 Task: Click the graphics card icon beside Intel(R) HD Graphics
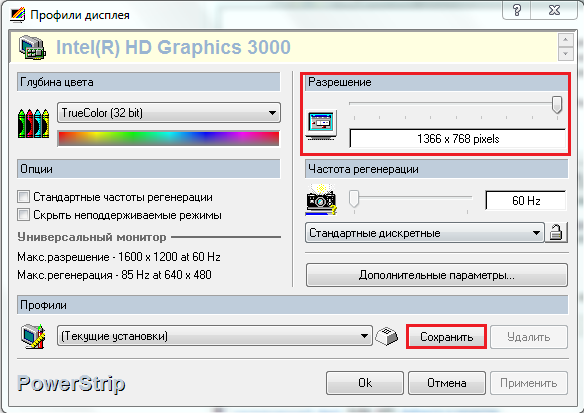click(32, 48)
